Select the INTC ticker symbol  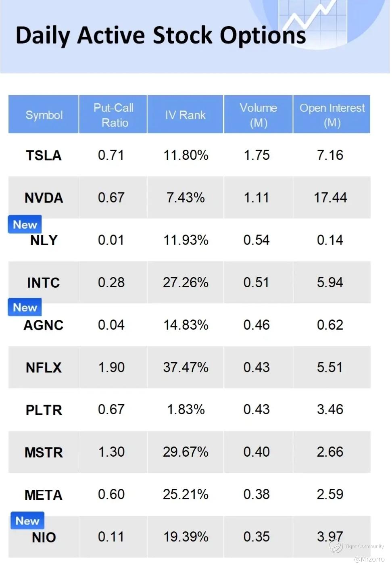click(x=44, y=282)
